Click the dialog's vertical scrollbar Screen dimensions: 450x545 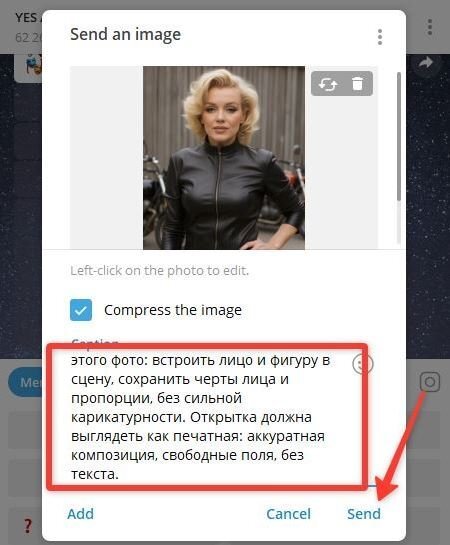pyautogui.click(x=399, y=136)
